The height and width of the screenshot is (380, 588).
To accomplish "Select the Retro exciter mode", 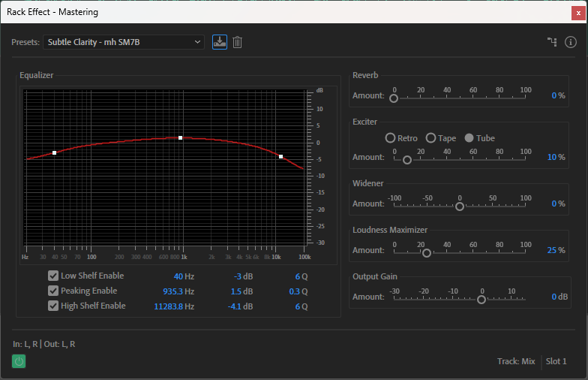I will point(390,138).
